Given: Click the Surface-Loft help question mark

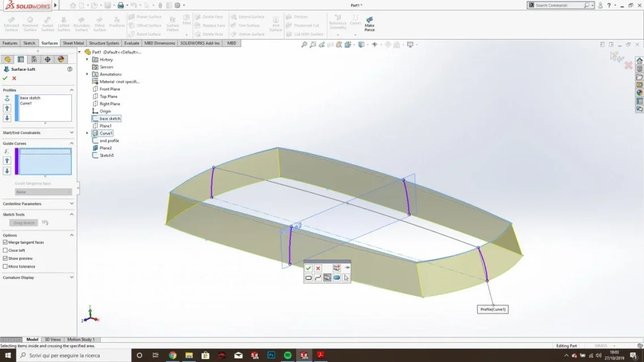Looking at the screenshot, I should [70, 69].
